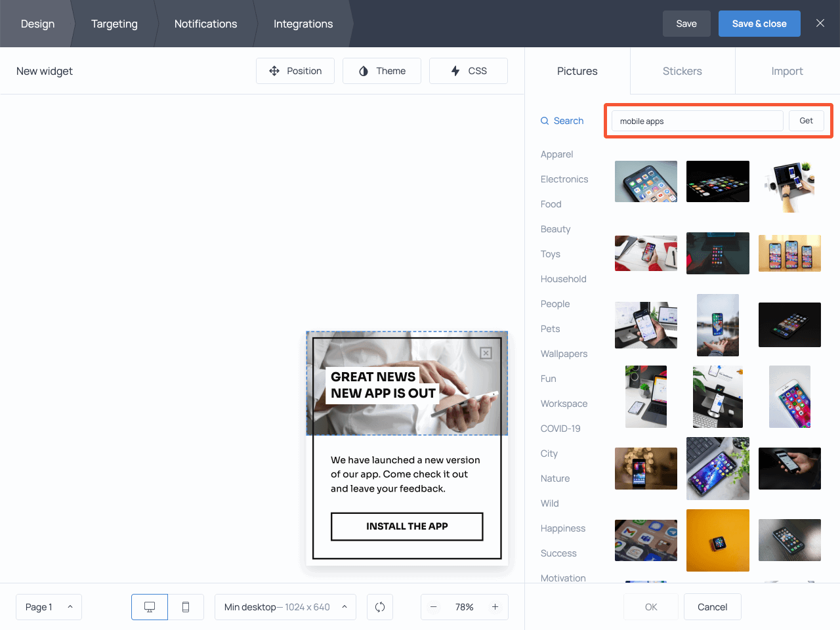The image size is (840, 630).
Task: Click the 78% zoom level indicator
Action: coord(464,606)
